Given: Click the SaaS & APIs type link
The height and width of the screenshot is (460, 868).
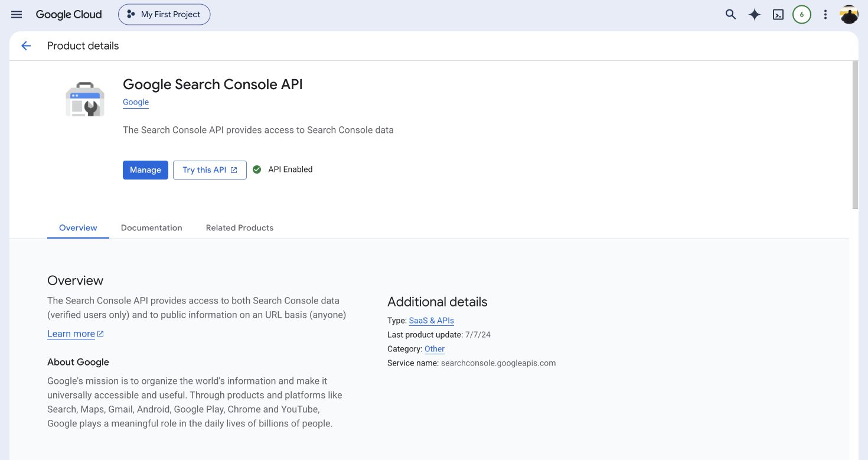Looking at the screenshot, I should tap(431, 321).
